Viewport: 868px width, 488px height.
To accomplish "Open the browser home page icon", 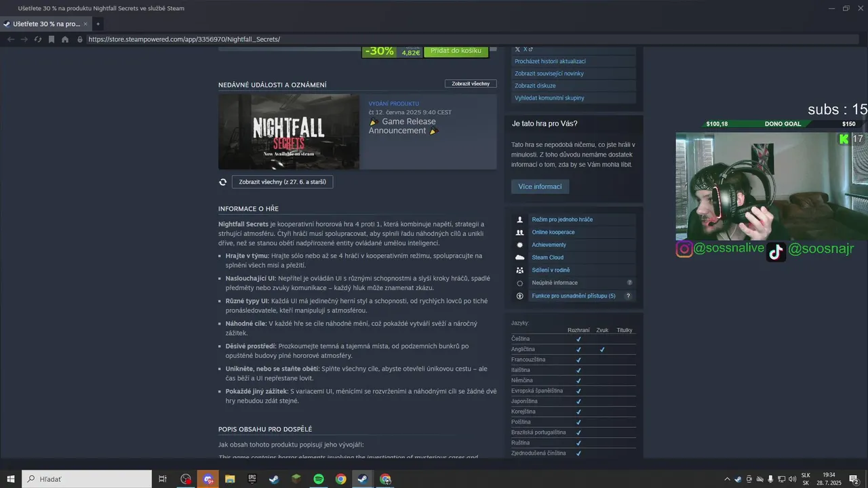I will coord(65,39).
